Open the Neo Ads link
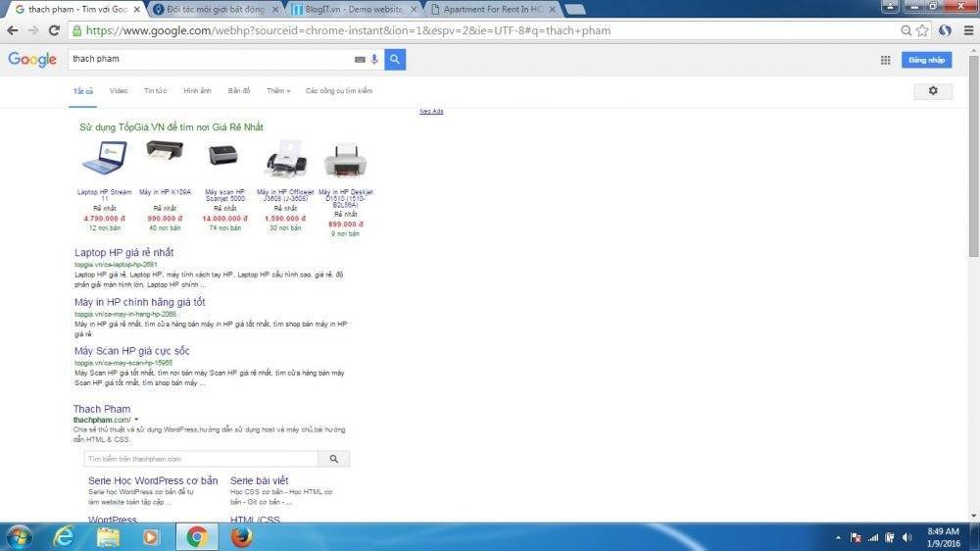The height and width of the screenshot is (551, 980). coord(431,112)
